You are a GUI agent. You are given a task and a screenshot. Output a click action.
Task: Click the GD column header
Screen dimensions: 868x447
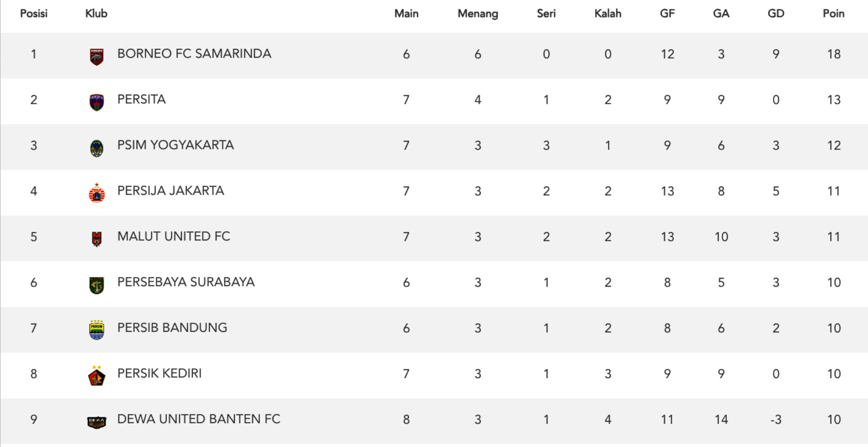click(776, 14)
